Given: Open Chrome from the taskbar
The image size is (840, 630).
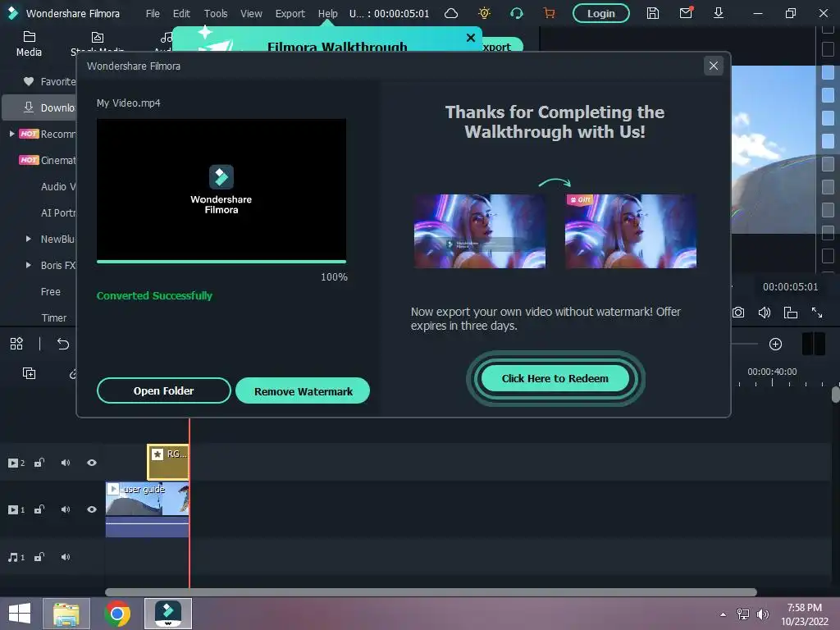Looking at the screenshot, I should point(116,614).
